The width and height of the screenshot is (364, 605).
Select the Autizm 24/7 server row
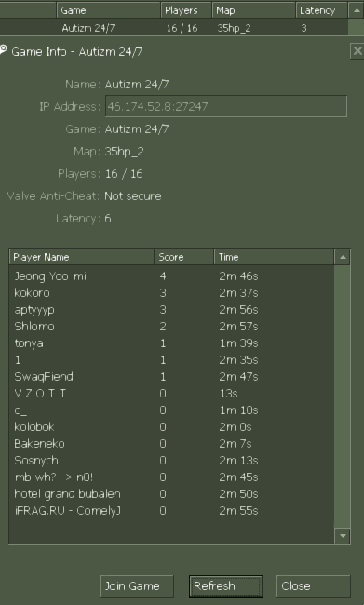174,28
